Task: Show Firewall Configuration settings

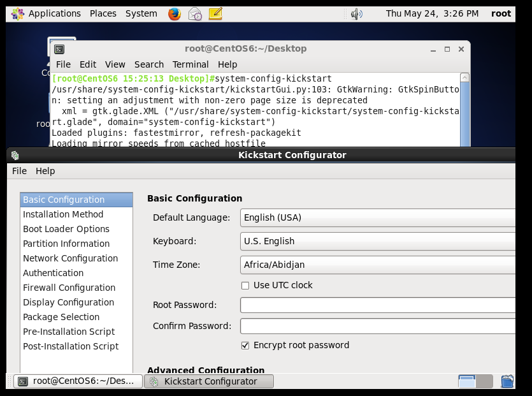Action: pos(76,288)
